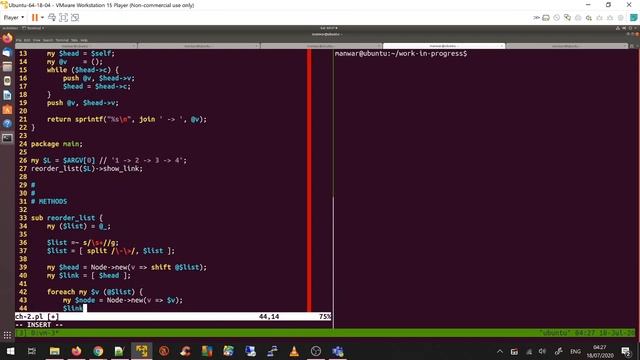Open Files manager from the Ubuntu dock
The image size is (640, 360).
7,67
